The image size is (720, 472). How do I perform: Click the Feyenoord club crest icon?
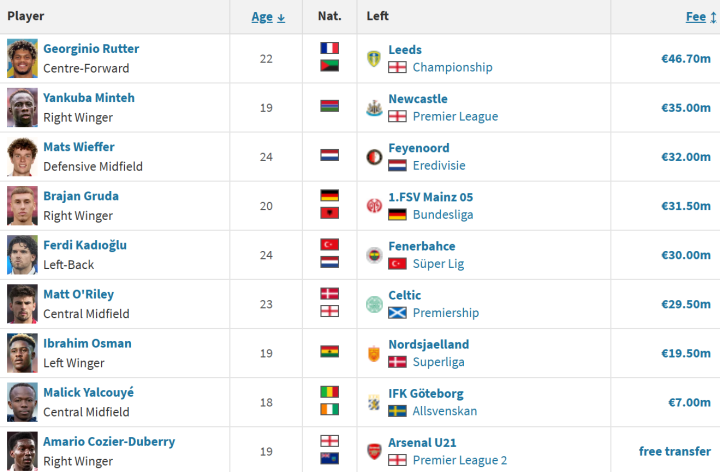(374, 156)
